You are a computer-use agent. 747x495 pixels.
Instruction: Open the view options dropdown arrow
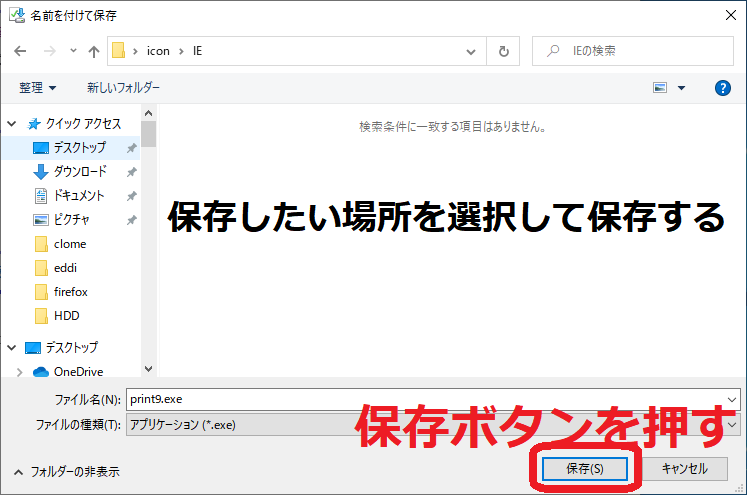coord(681,88)
